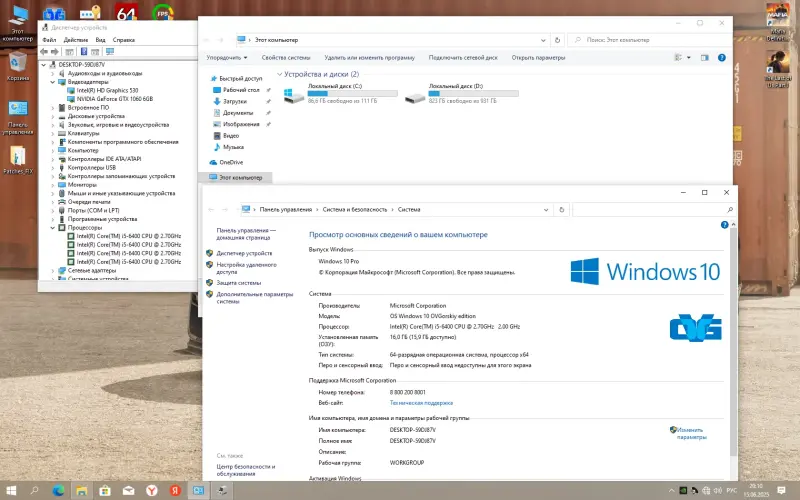Click Свойства системы in Explorer toolbar
This screenshot has width=800, height=500.
pyautogui.click(x=286, y=58)
